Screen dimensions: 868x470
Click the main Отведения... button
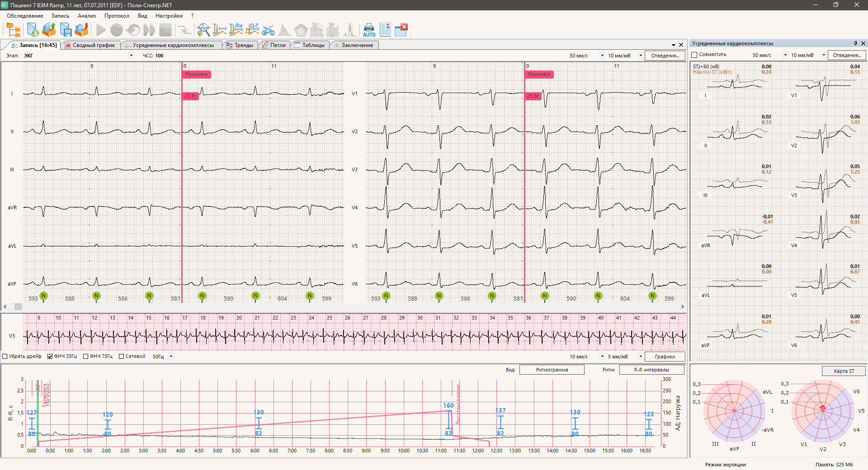click(x=665, y=56)
